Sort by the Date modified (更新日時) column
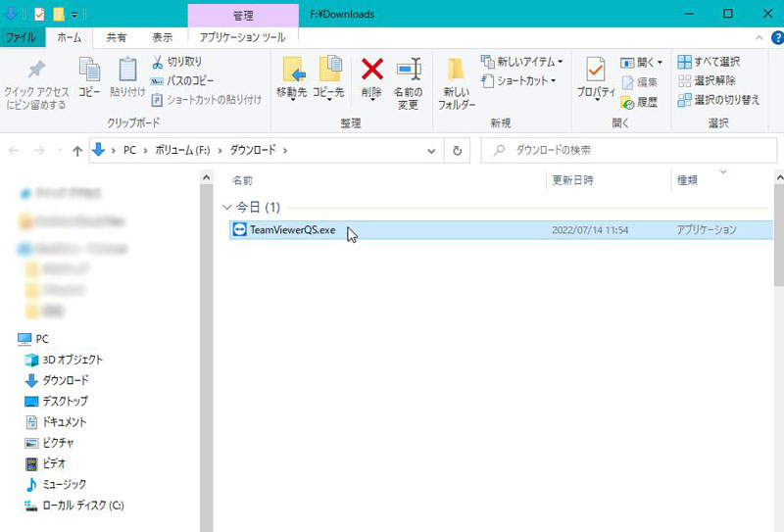 click(573, 180)
